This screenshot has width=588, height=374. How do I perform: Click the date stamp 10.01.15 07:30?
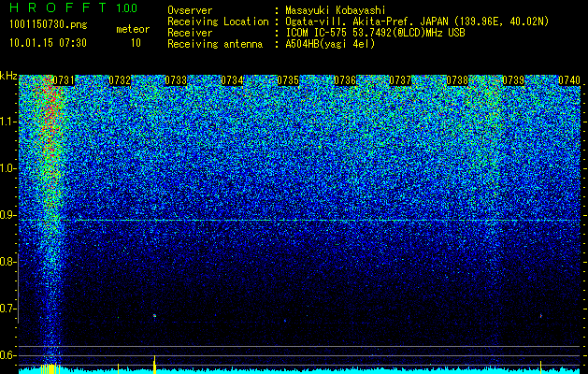pos(48,43)
